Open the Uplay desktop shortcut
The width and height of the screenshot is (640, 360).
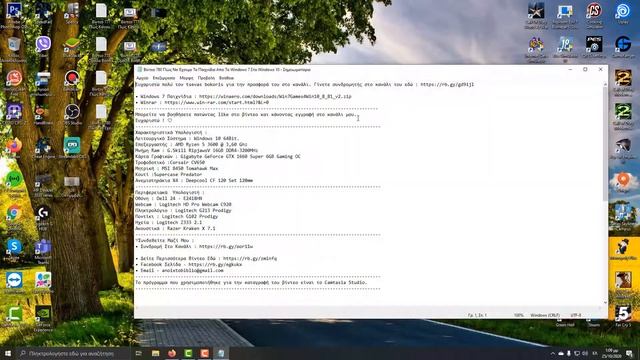[x=623, y=11]
